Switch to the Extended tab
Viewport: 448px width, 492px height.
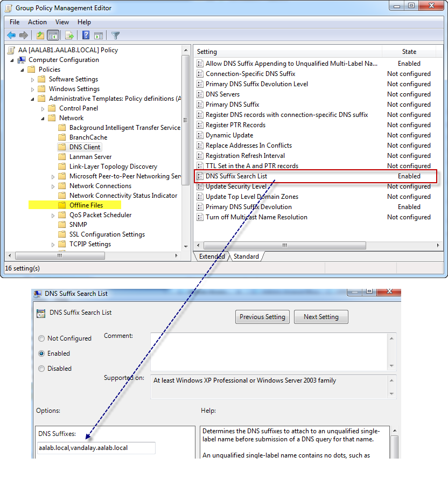click(212, 257)
